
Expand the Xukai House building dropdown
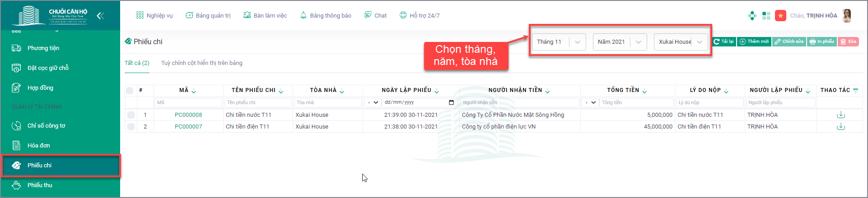click(681, 42)
